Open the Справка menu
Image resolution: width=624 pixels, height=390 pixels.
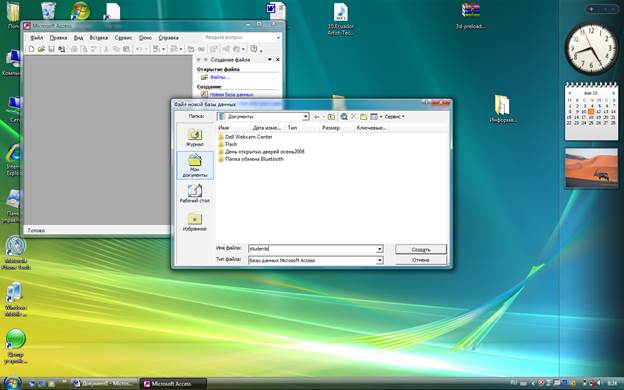pyautogui.click(x=168, y=38)
